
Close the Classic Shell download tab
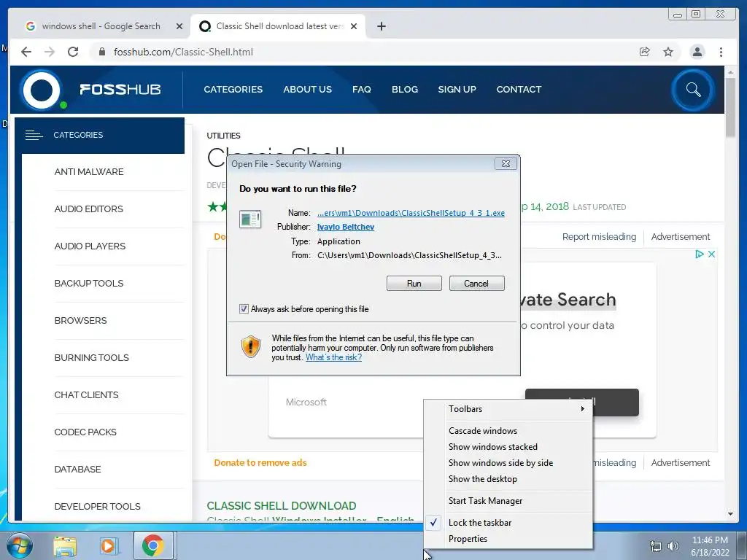(354, 26)
